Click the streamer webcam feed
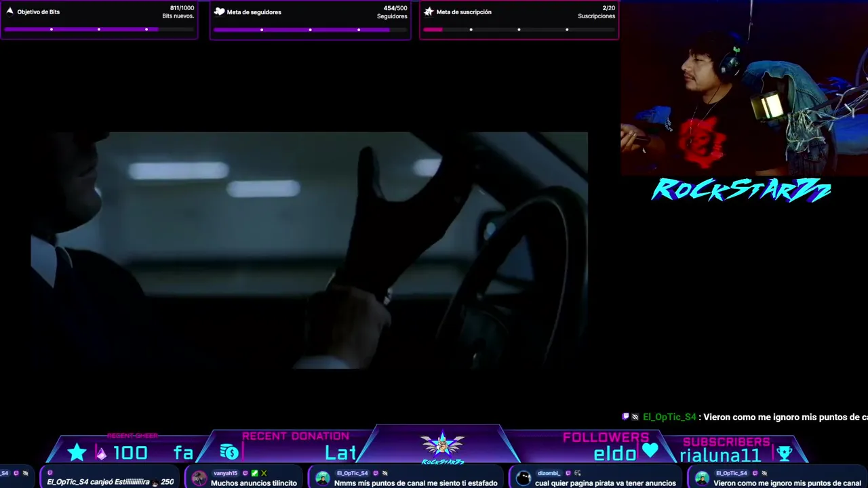This screenshot has height=488, width=868. click(x=744, y=88)
